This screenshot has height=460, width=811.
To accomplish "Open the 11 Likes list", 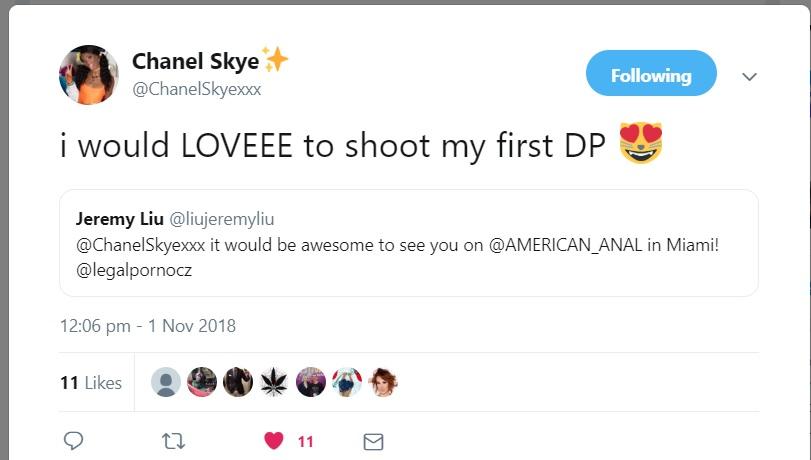I will click(x=90, y=383).
